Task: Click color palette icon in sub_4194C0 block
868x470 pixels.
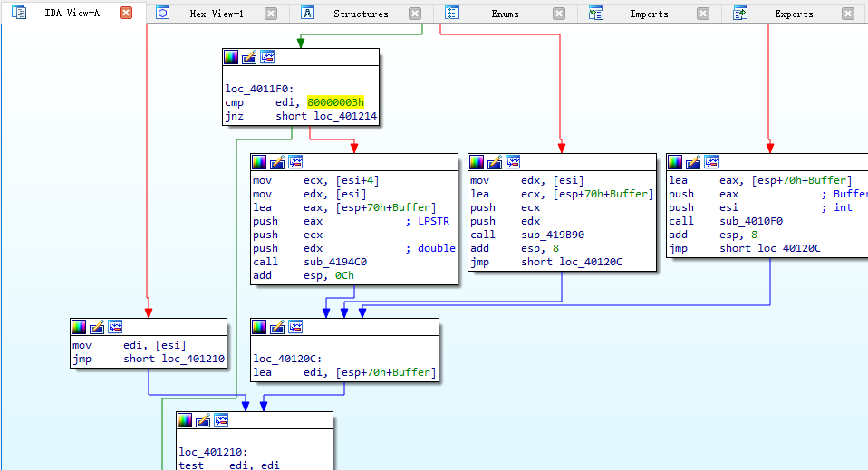Action: pos(259,162)
